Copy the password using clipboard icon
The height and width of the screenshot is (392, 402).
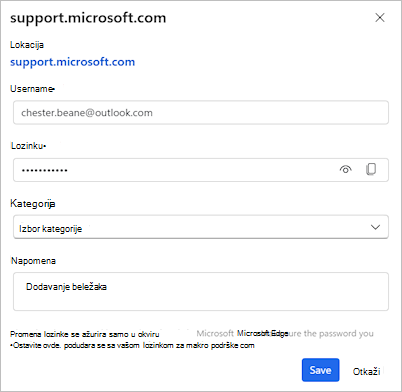(x=371, y=169)
